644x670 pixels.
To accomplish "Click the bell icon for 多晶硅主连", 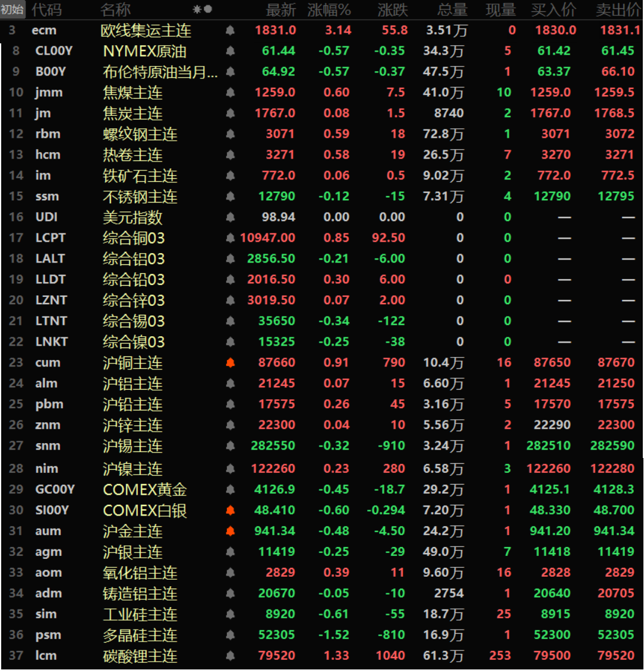I will [x=231, y=635].
